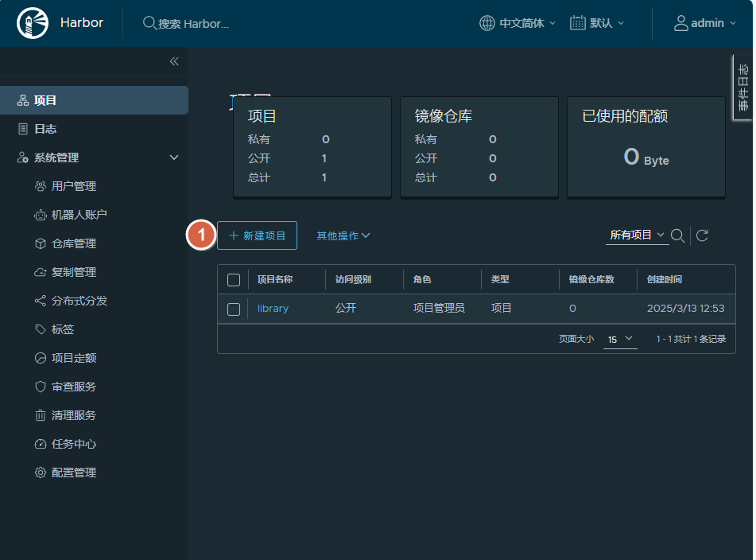
Task: Click the search magnifier icon in header
Action: 149,22
